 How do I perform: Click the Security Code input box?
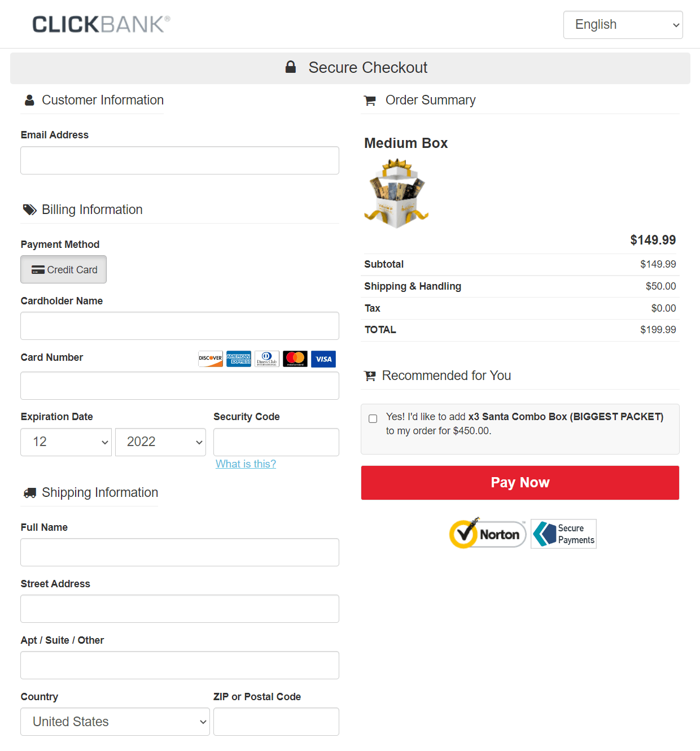276,442
